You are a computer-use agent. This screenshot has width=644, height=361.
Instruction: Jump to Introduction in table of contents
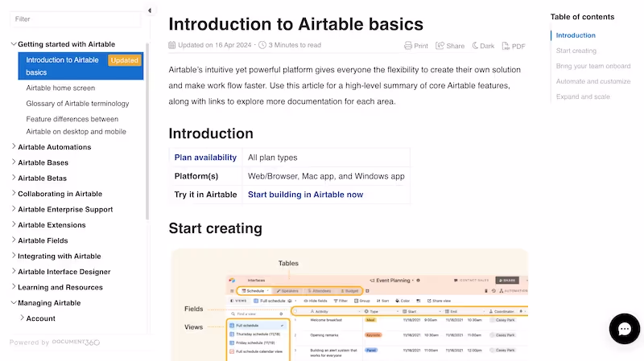(x=576, y=35)
